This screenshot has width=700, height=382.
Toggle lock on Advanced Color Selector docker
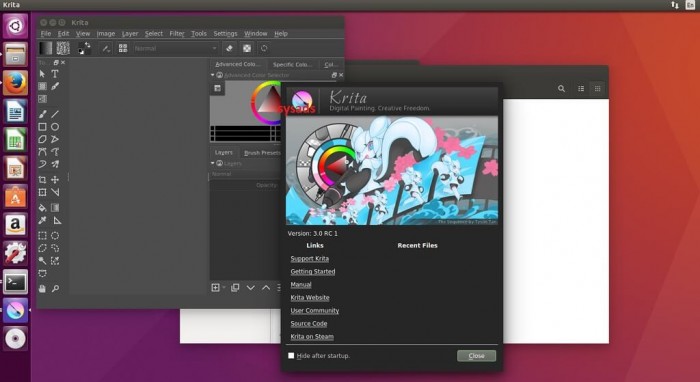point(219,75)
